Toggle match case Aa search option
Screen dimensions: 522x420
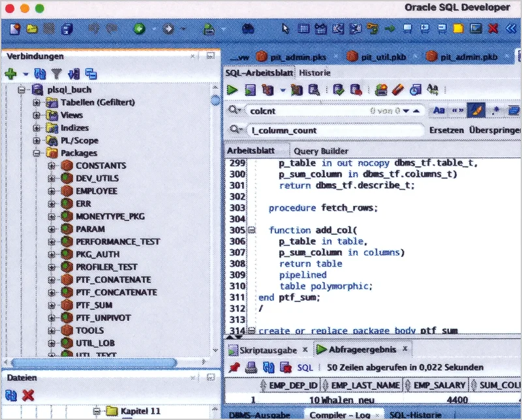(439, 110)
